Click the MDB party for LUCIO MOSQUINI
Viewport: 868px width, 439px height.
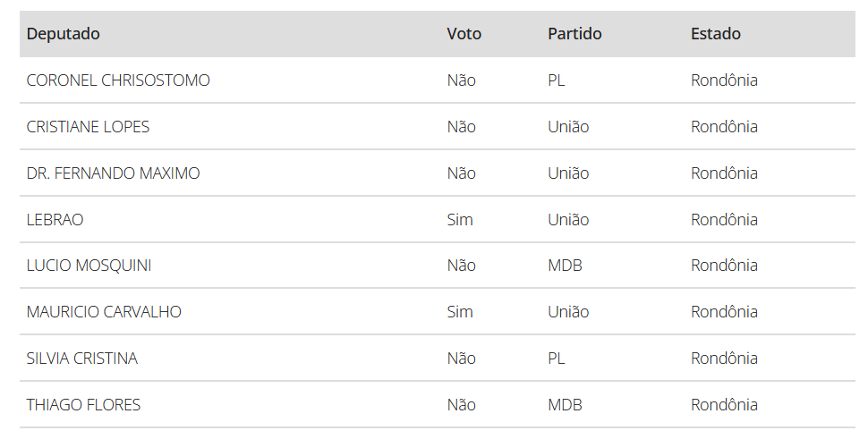point(565,266)
